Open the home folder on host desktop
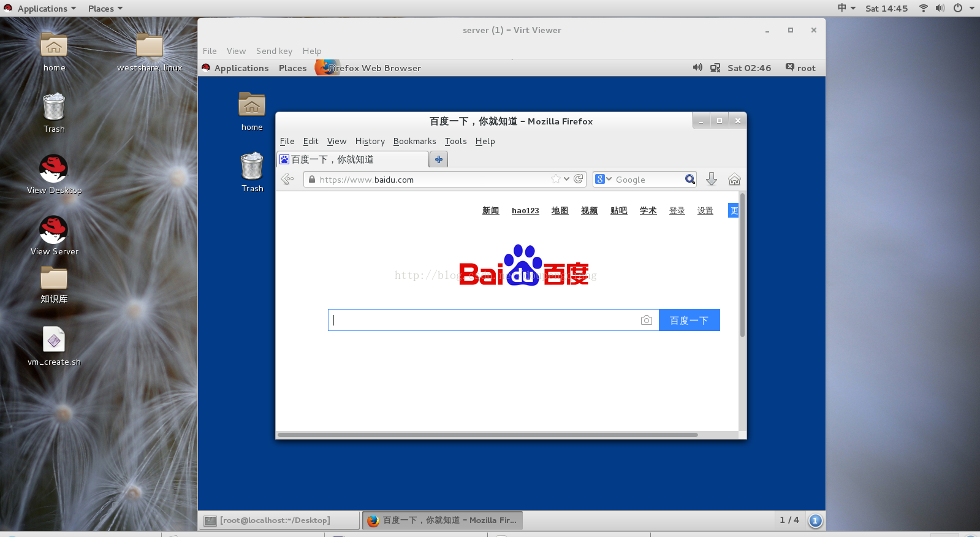The width and height of the screenshot is (980, 537). click(x=54, y=45)
